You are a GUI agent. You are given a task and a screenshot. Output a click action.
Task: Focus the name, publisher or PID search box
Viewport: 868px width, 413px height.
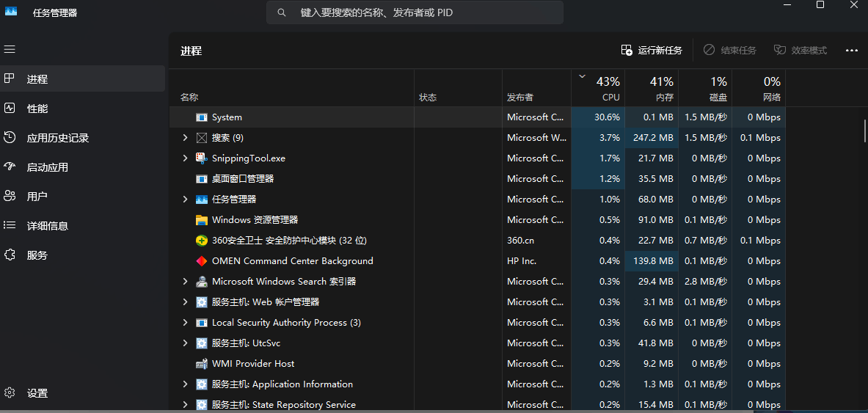(x=415, y=12)
